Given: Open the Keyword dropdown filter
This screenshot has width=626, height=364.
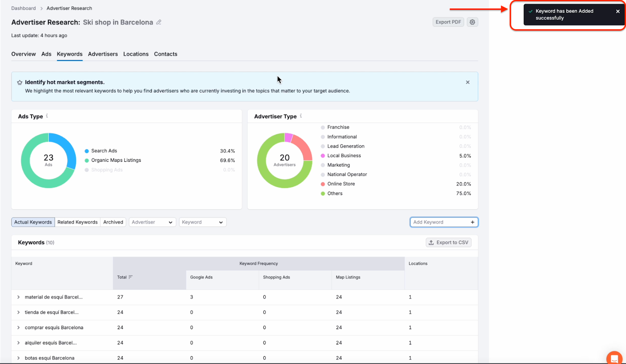Looking at the screenshot, I should click(x=202, y=222).
